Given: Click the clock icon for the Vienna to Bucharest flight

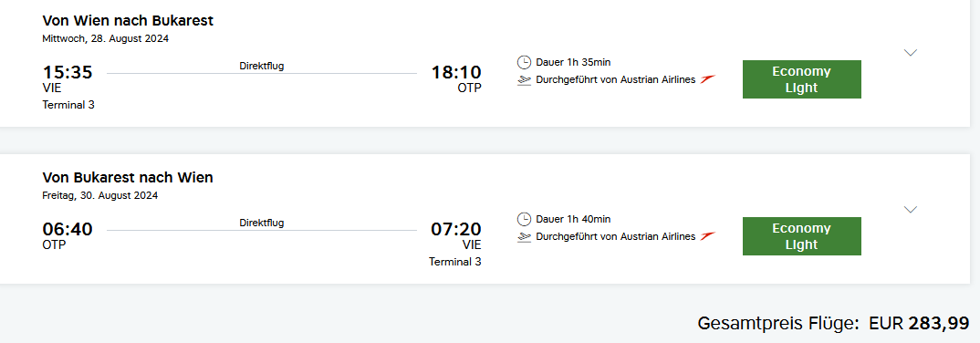Looking at the screenshot, I should pyautogui.click(x=524, y=62).
